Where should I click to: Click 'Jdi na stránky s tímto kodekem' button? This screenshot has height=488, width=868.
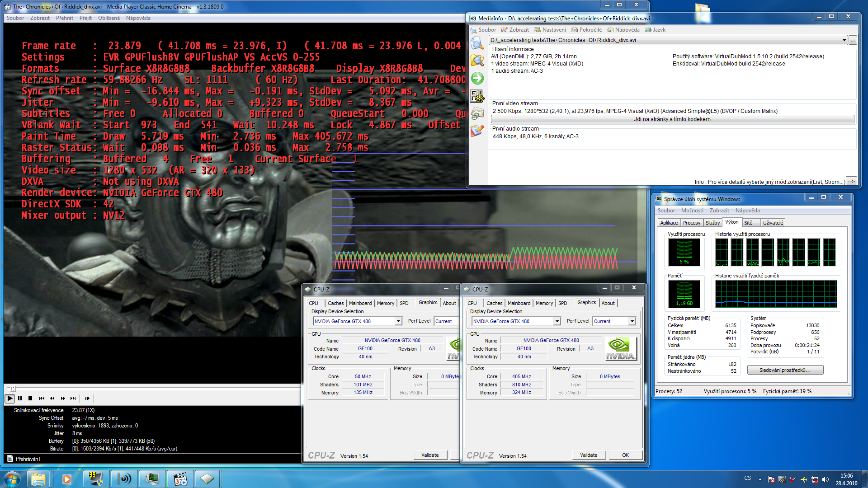point(672,119)
